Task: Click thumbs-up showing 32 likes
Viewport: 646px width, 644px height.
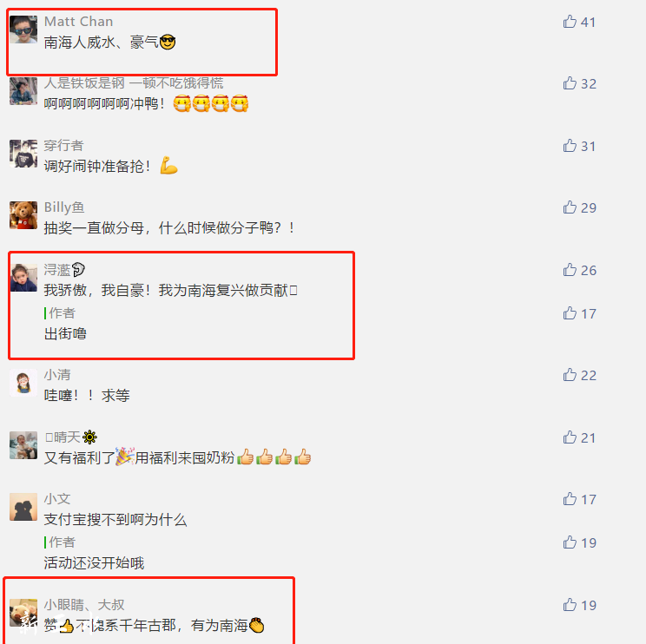Action: tap(570, 83)
